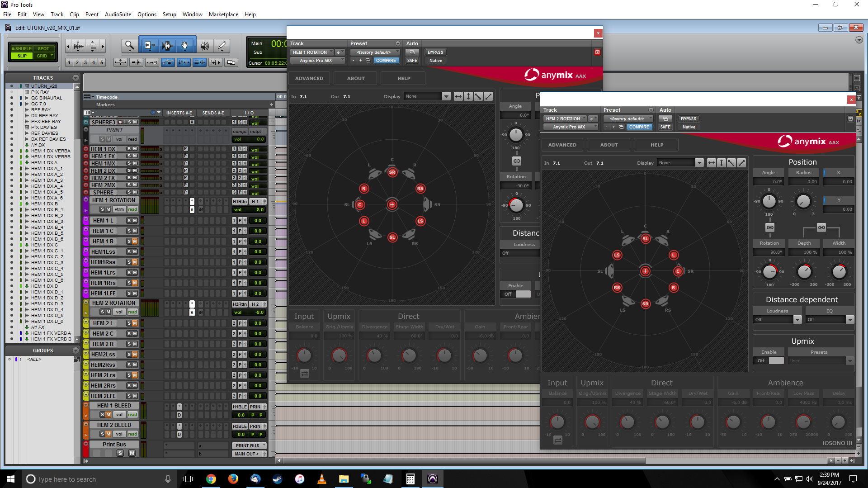Click the PRINT BUS input selector
868x488 pixels.
point(249,445)
